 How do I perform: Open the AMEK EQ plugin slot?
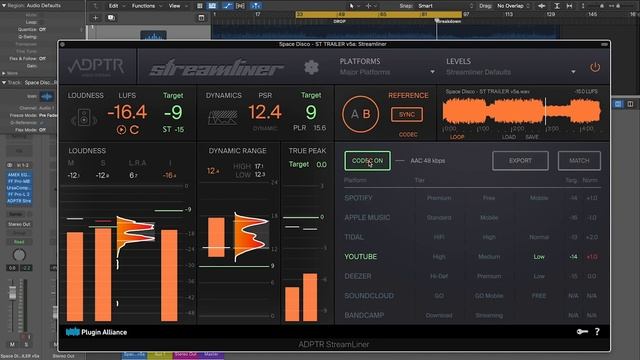(x=19, y=175)
